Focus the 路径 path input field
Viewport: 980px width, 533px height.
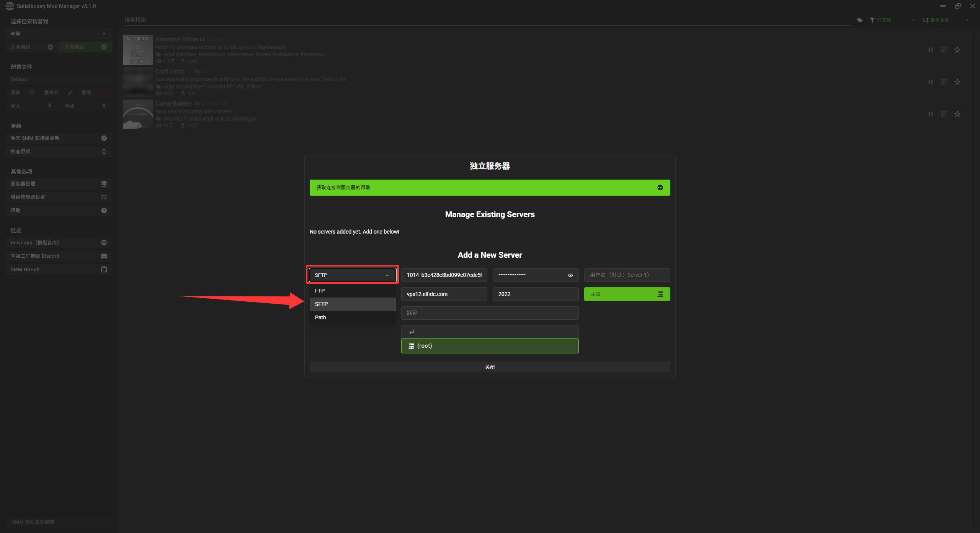pyautogui.click(x=490, y=313)
